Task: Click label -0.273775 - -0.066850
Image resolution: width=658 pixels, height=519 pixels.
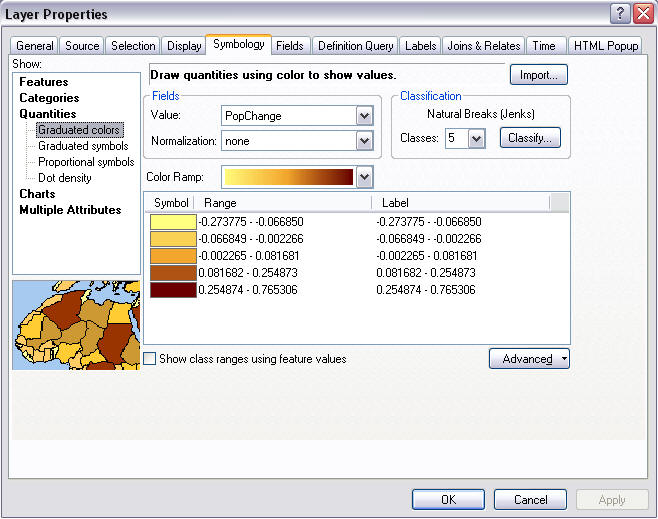Action: 429,222
